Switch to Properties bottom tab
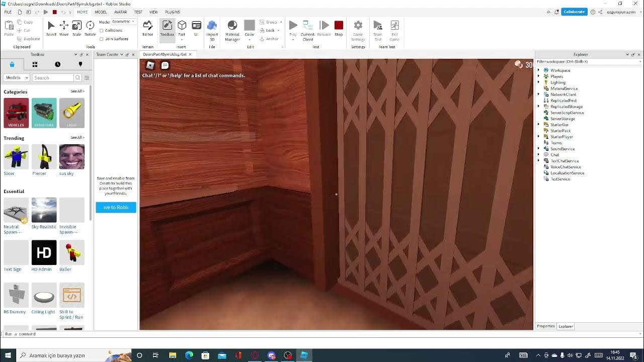 [x=545, y=326]
